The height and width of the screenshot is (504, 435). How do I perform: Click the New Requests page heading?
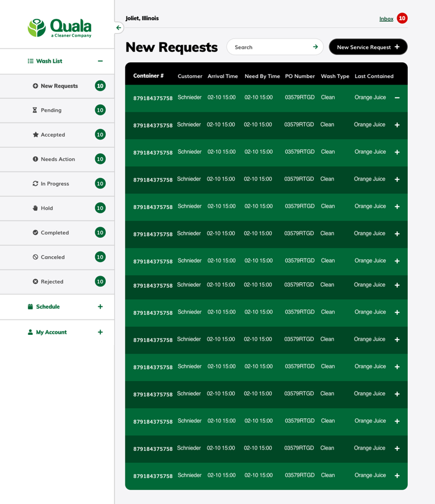[171, 47]
